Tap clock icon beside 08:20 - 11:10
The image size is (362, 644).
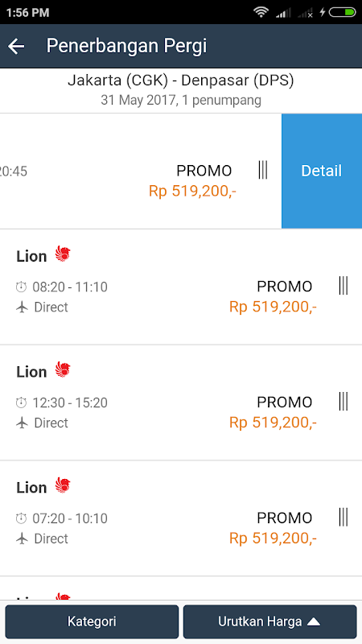[22, 287]
